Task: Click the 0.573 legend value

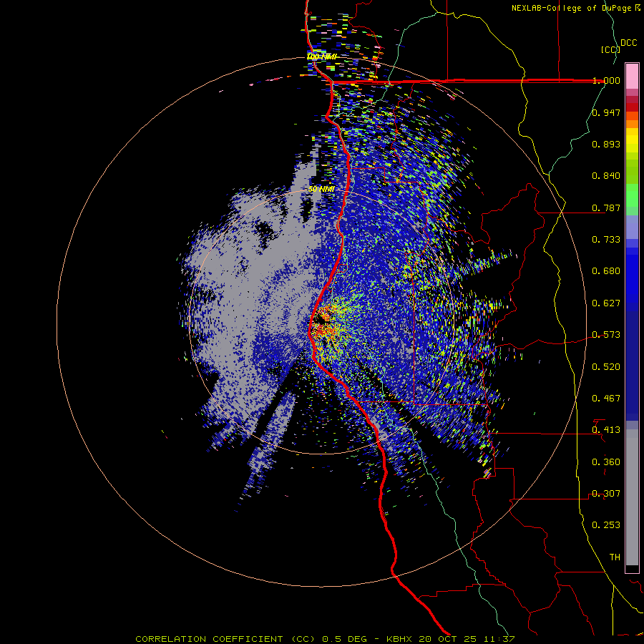Action: pyautogui.click(x=606, y=335)
